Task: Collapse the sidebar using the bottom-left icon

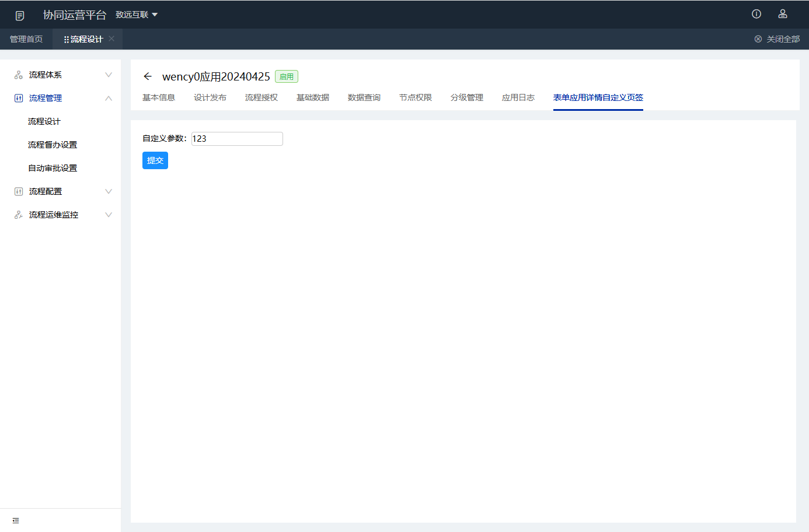Action: click(16, 520)
